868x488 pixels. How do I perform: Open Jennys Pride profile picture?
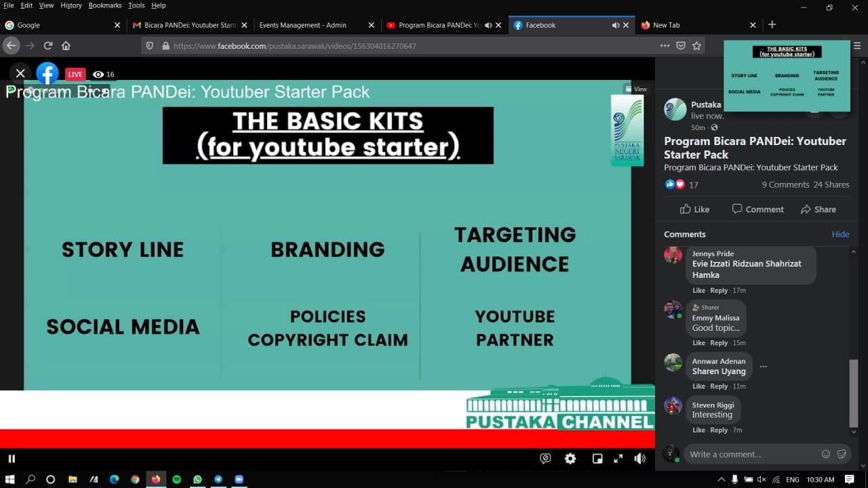point(673,255)
